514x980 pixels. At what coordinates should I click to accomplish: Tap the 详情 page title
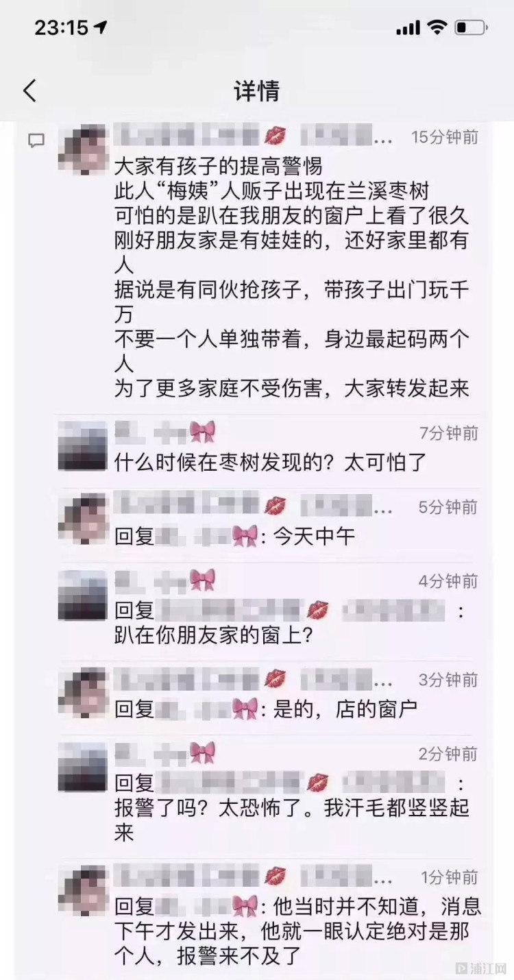point(257,90)
